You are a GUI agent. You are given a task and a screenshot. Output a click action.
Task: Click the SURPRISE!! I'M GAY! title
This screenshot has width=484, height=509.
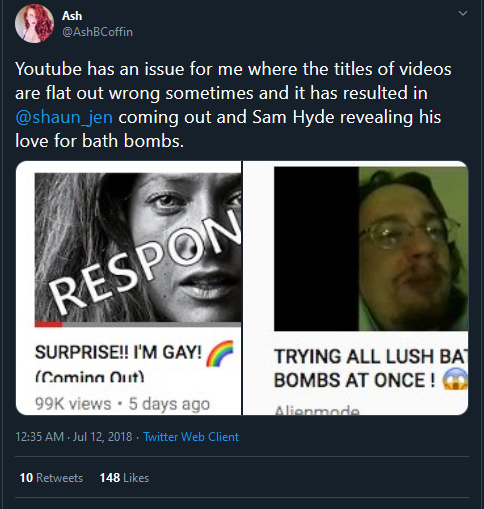[x=118, y=352]
